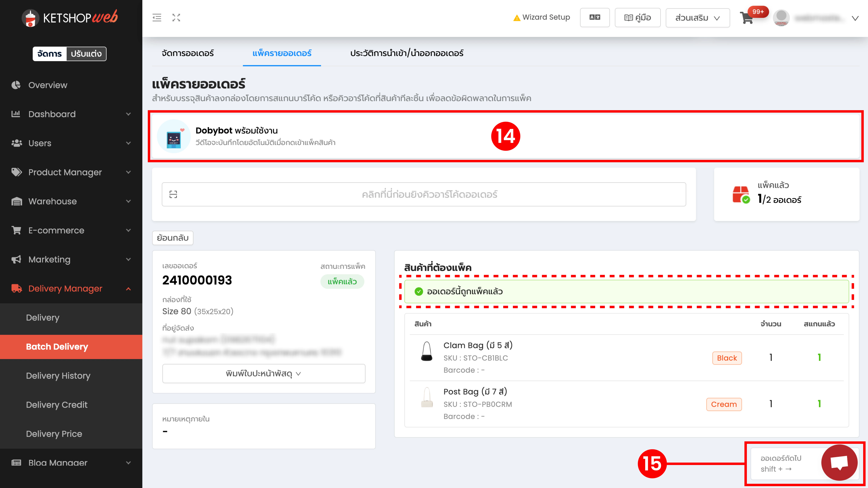
Task: Collapse the Delivery Manager chevron
Action: pos(128,289)
